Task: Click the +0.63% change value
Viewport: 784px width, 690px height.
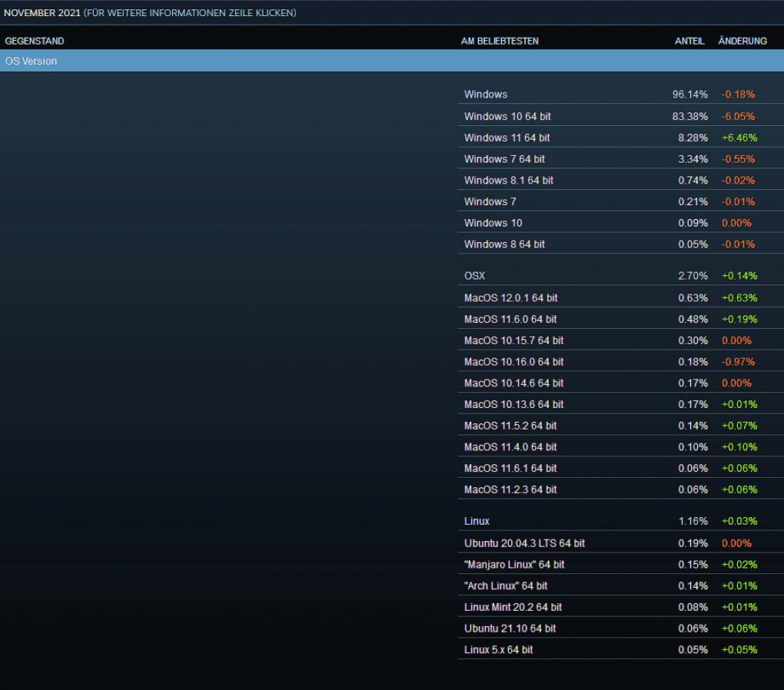Action: click(x=739, y=298)
